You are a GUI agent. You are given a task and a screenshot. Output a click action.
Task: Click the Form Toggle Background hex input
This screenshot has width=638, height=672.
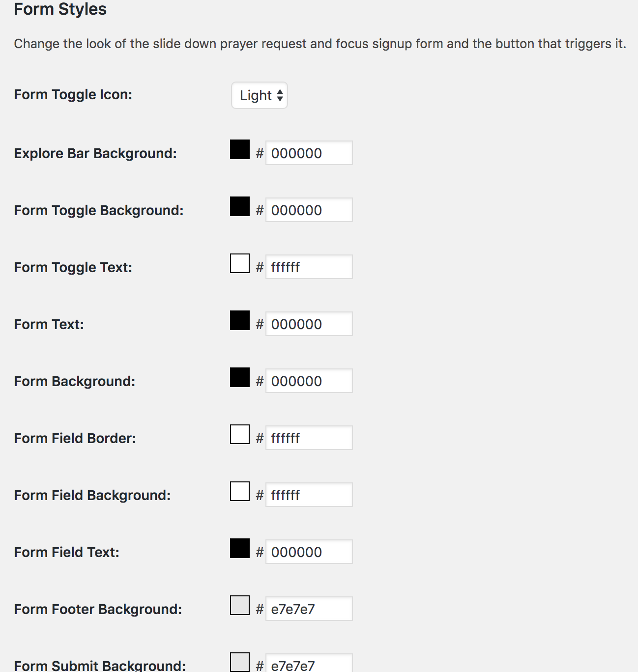coord(309,210)
